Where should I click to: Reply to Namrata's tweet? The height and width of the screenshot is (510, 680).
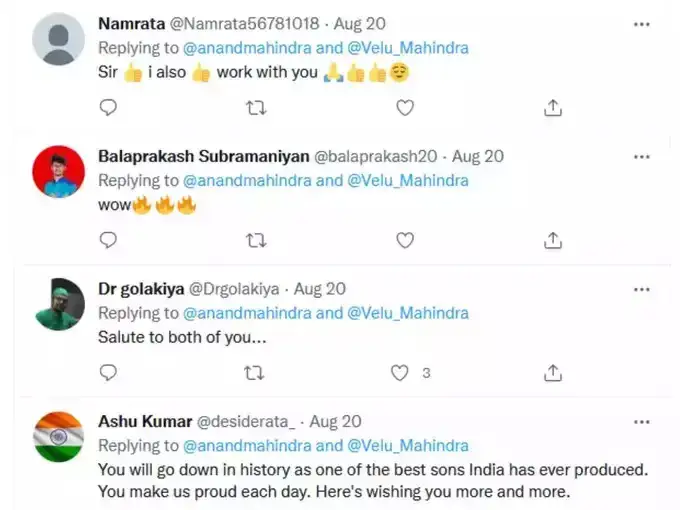pyautogui.click(x=109, y=108)
